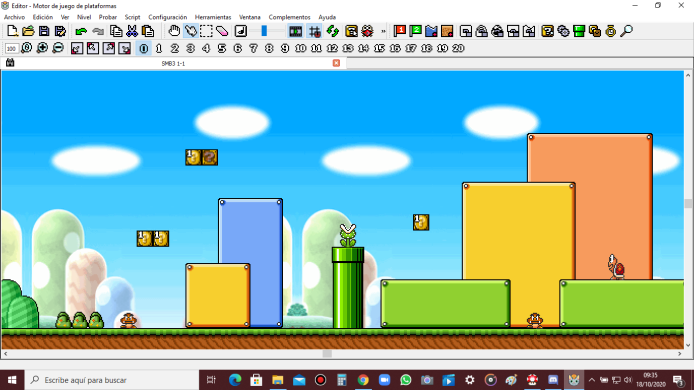
Task: Select the SMB3 1-1 level tab
Action: click(174, 63)
